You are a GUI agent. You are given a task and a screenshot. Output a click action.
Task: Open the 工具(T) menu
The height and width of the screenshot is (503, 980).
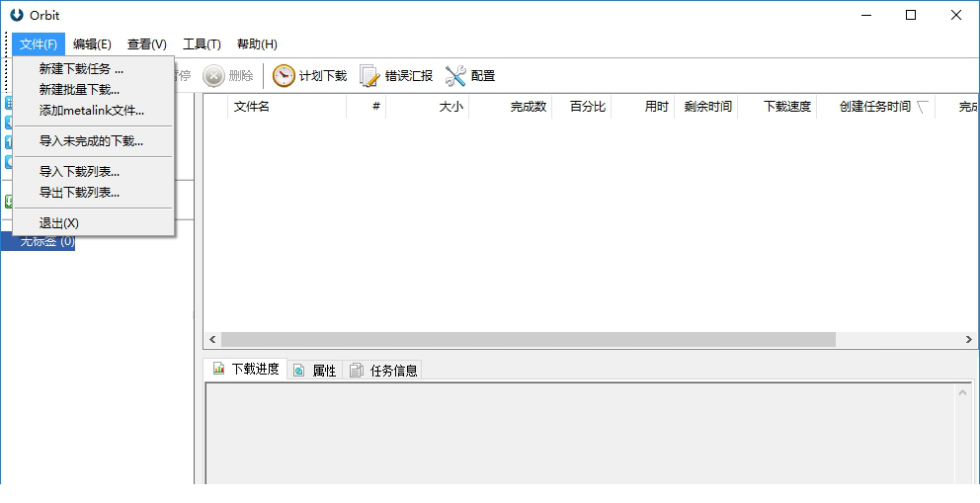click(x=202, y=44)
